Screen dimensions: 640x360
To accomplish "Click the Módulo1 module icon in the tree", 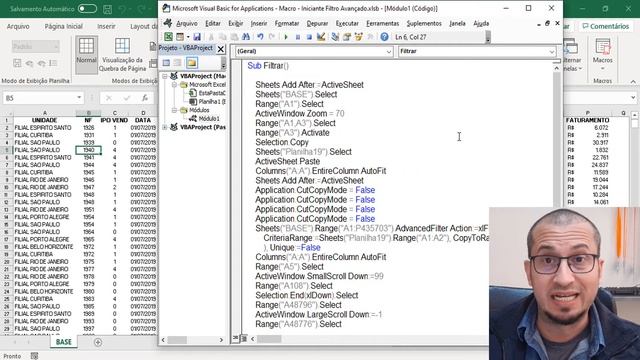I will 193,118.
